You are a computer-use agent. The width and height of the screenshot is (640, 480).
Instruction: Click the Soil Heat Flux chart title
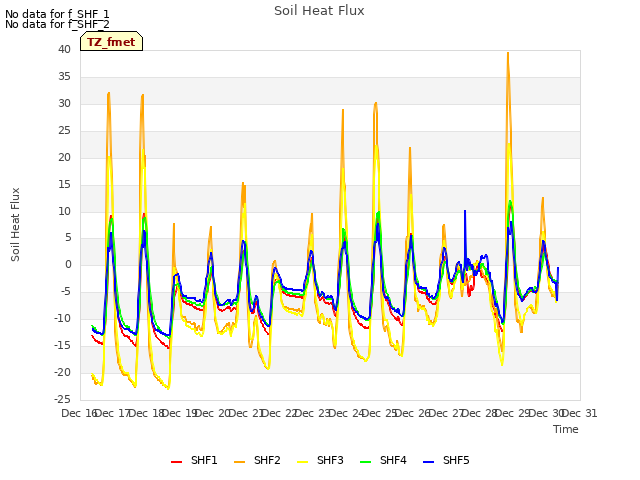[319, 11]
